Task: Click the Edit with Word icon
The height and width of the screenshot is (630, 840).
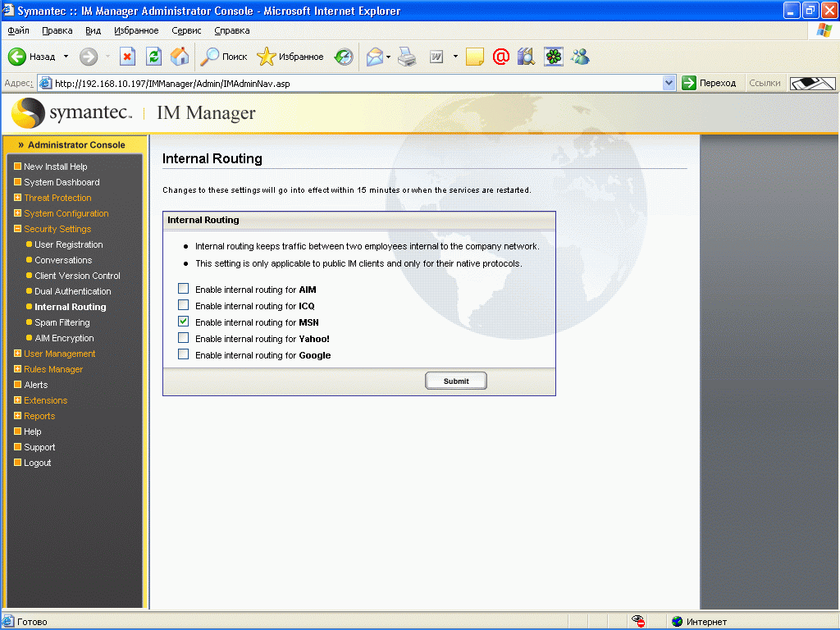Action: tap(436, 57)
